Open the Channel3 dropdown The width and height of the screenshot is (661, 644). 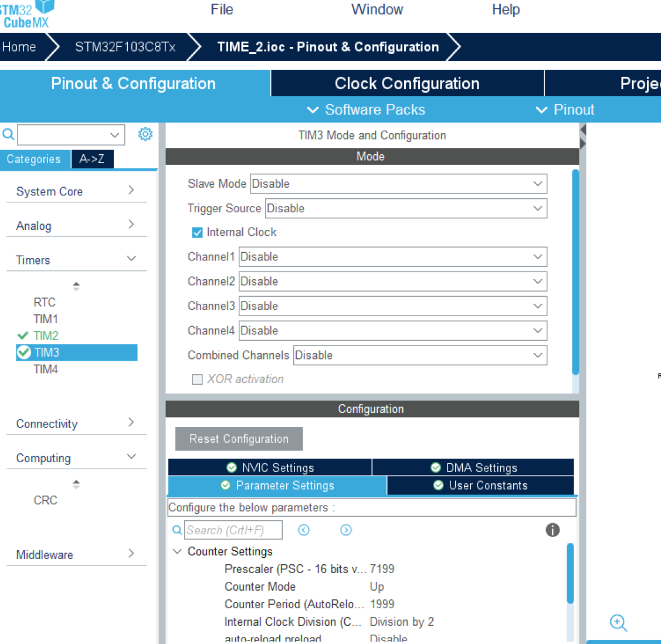393,306
